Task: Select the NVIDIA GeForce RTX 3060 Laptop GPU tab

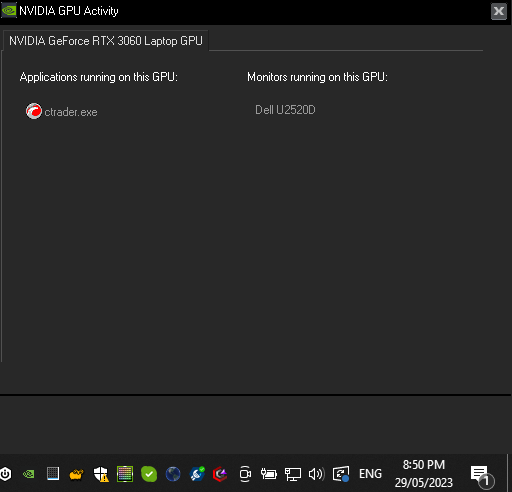Action: coord(106,41)
